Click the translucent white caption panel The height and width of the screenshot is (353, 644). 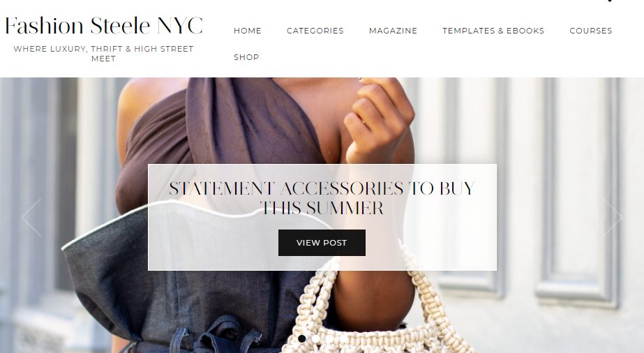(322, 217)
